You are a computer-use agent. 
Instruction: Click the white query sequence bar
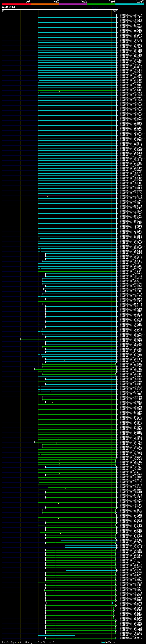click(x=60, y=9)
